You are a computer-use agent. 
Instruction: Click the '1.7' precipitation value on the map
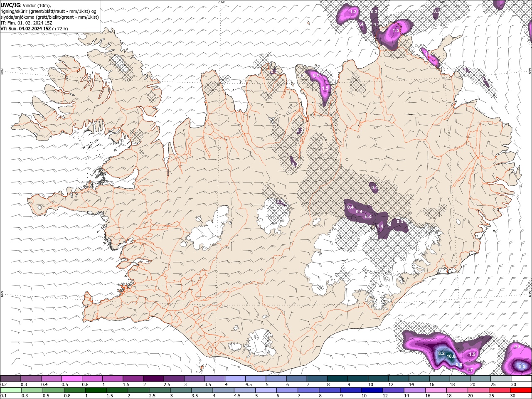[470, 370]
